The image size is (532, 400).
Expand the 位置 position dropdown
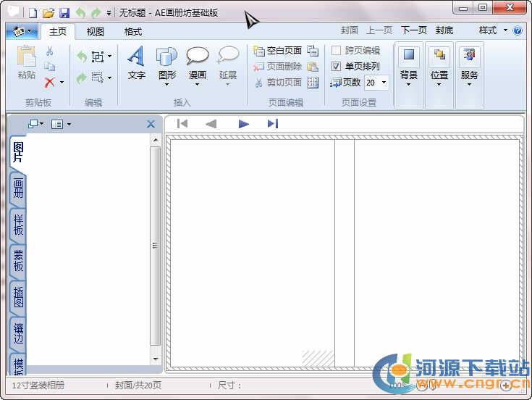tap(439, 83)
